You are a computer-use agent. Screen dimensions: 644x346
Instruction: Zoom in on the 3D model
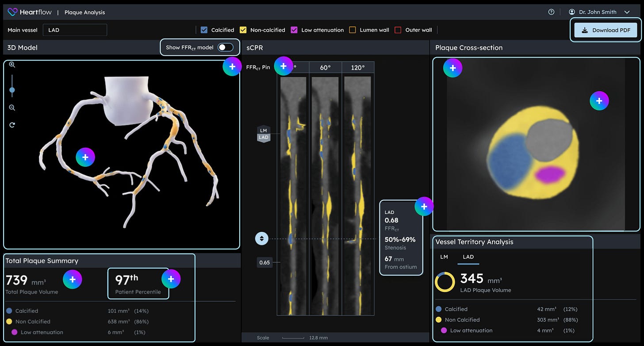coord(12,65)
